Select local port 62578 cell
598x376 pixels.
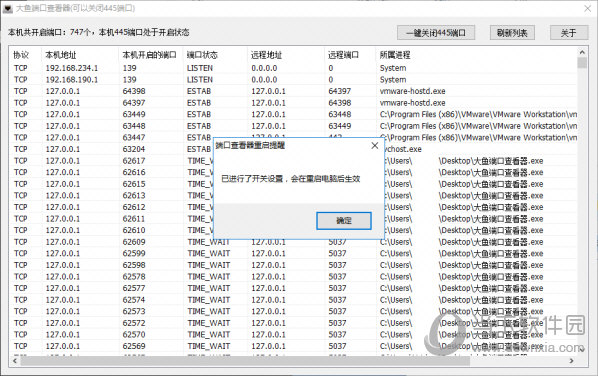point(134,277)
